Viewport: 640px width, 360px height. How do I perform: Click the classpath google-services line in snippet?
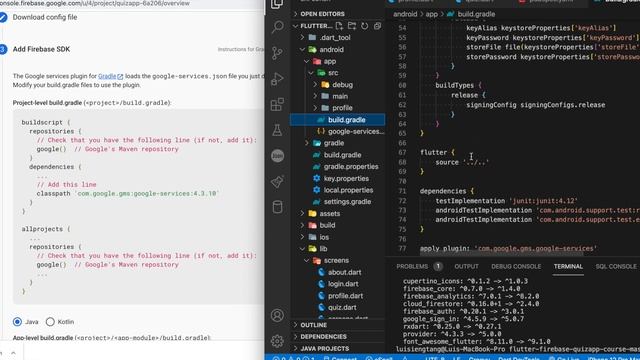tap(128, 193)
